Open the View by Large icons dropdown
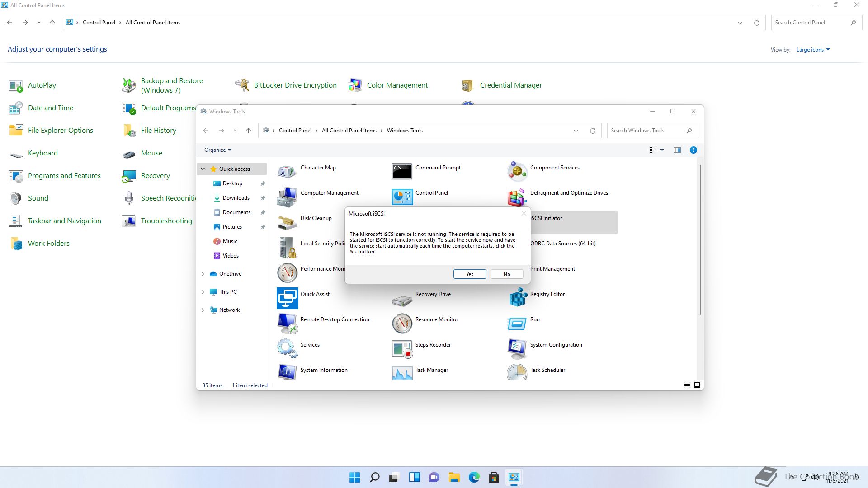This screenshot has width=868, height=488. point(813,50)
